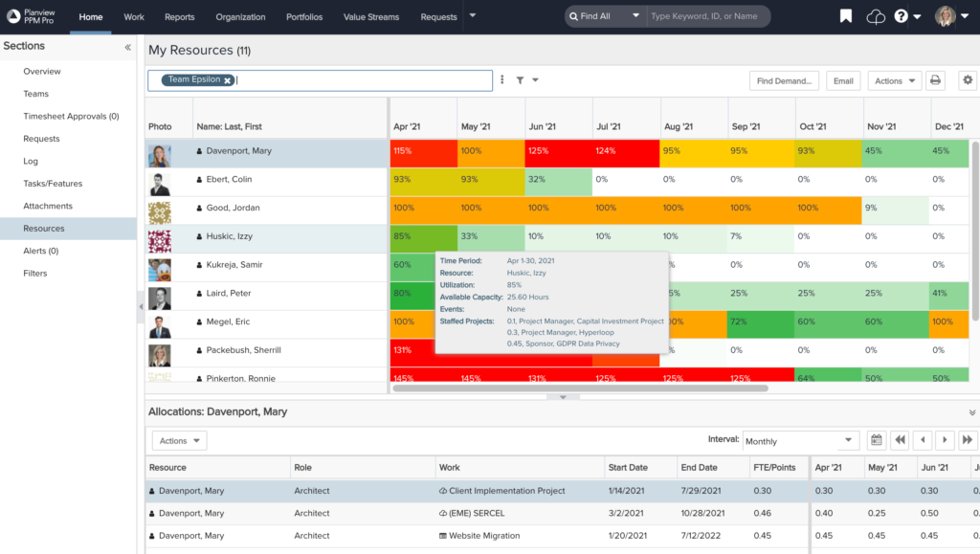The image size is (980, 554).
Task: Click the cloud download icon
Action: pyautogui.click(x=876, y=17)
